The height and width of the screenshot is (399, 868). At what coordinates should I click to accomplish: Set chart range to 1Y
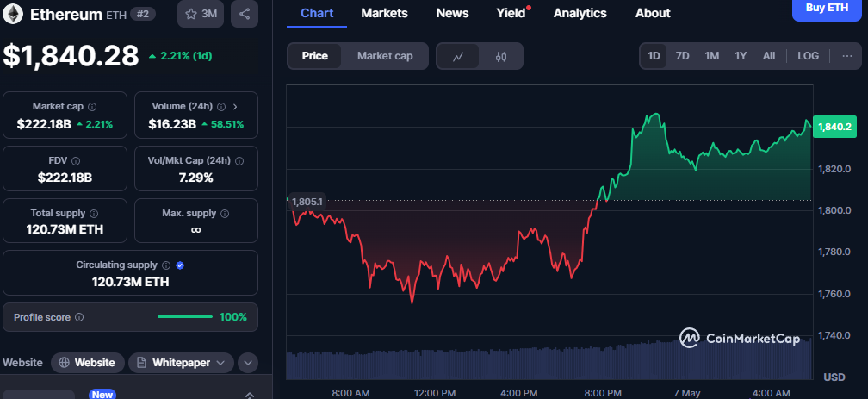[741, 56]
